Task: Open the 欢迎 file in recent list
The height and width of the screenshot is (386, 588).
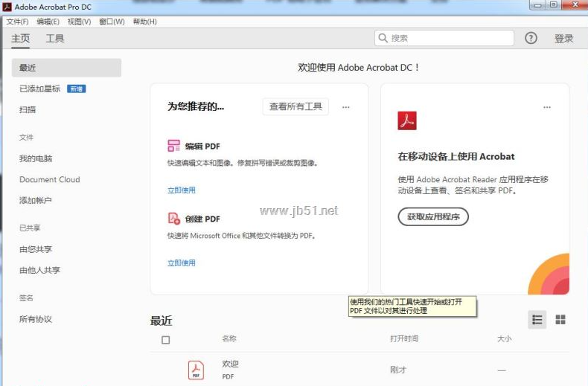Action: point(230,364)
